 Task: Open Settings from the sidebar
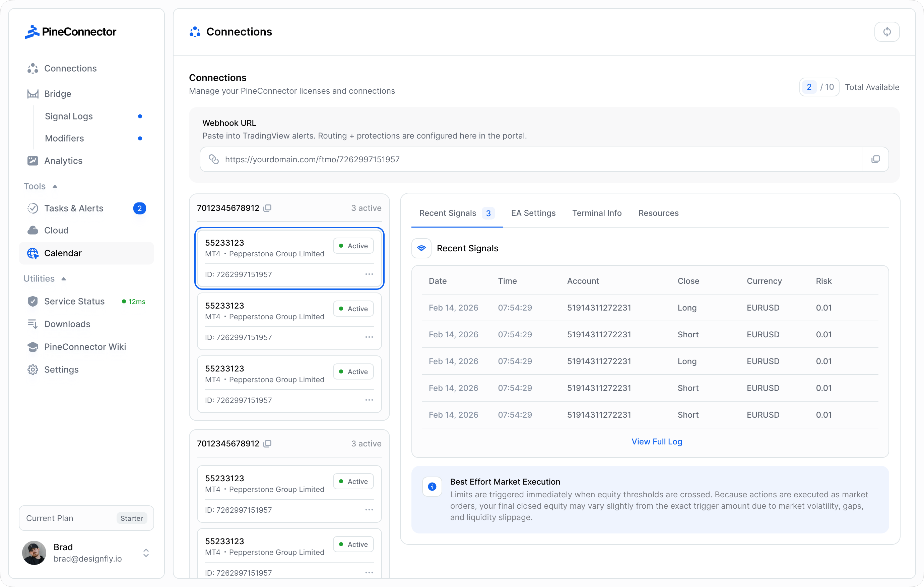click(61, 369)
